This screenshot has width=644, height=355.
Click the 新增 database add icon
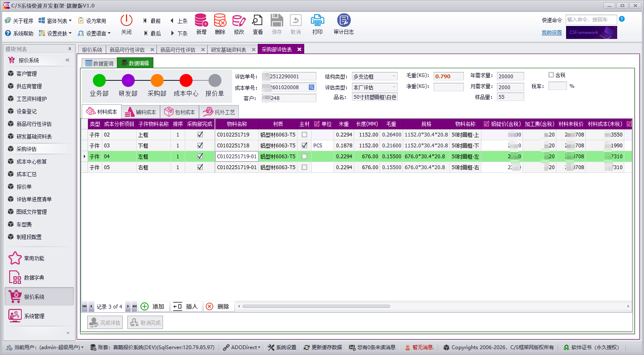pyautogui.click(x=201, y=20)
